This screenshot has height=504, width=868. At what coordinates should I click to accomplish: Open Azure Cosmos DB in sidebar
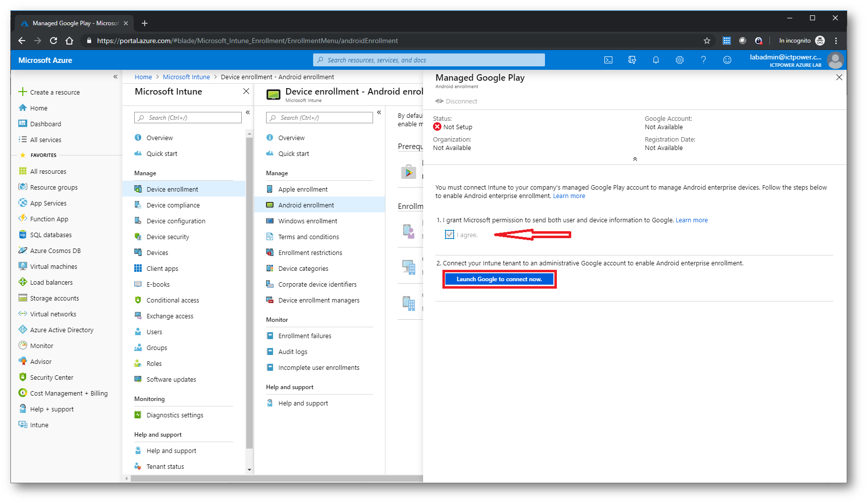(x=55, y=251)
